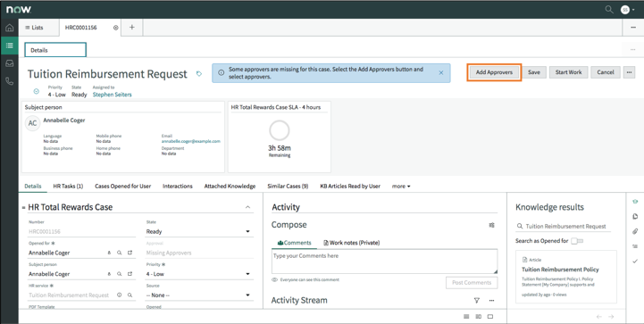This screenshot has height=324, width=644.
Task: Click annabelle.coger@example.com email link
Action: 190,141
